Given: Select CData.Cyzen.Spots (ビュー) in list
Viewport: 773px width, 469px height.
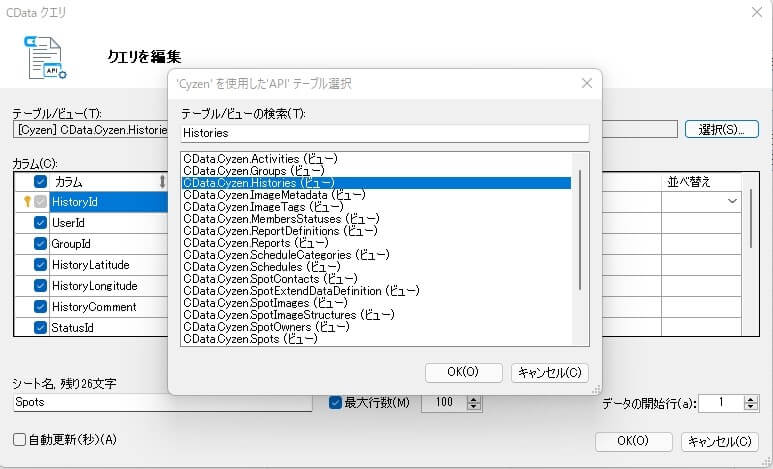Looking at the screenshot, I should click(x=376, y=339).
